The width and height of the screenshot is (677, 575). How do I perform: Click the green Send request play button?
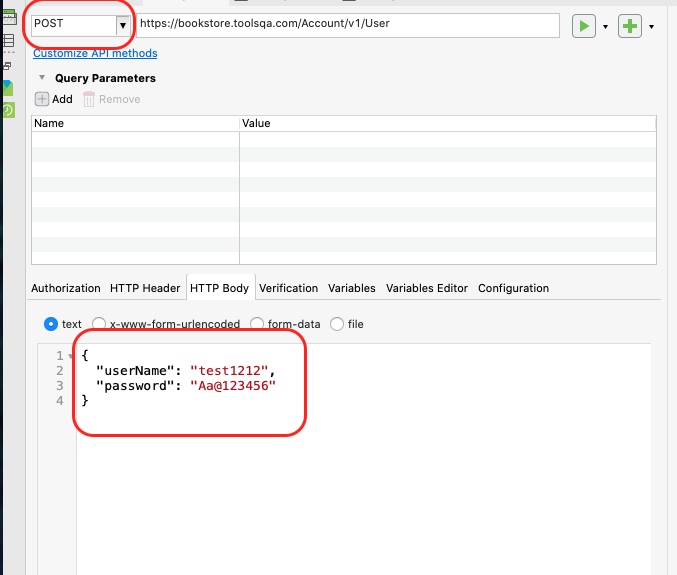(x=583, y=26)
